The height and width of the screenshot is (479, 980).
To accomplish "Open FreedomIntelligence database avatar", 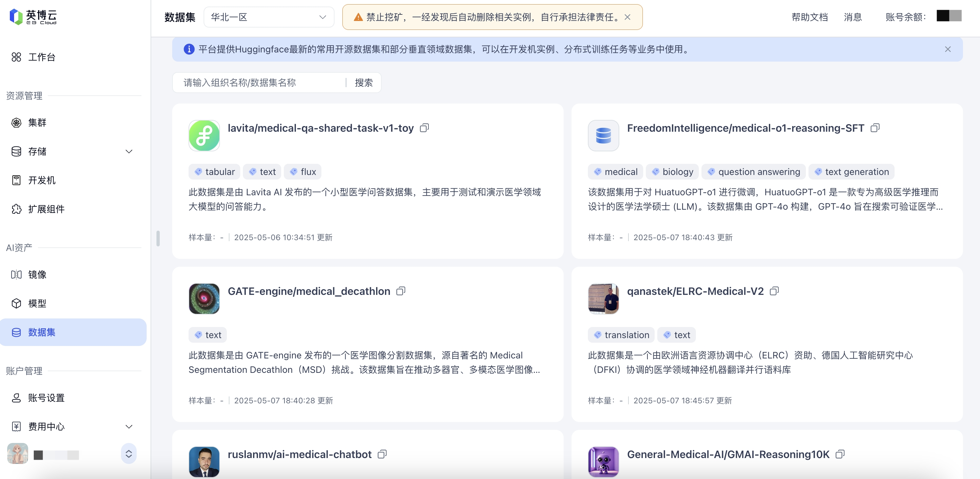I will pos(603,136).
